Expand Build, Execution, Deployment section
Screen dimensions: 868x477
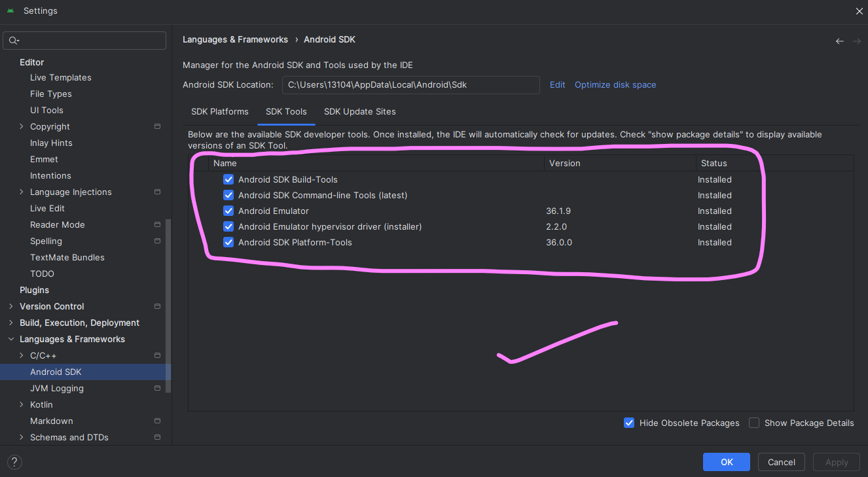(x=11, y=323)
